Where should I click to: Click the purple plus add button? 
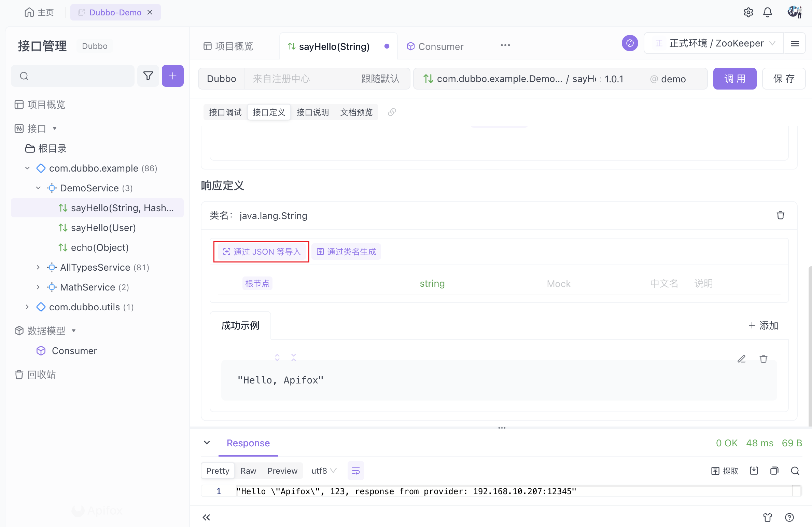(172, 76)
